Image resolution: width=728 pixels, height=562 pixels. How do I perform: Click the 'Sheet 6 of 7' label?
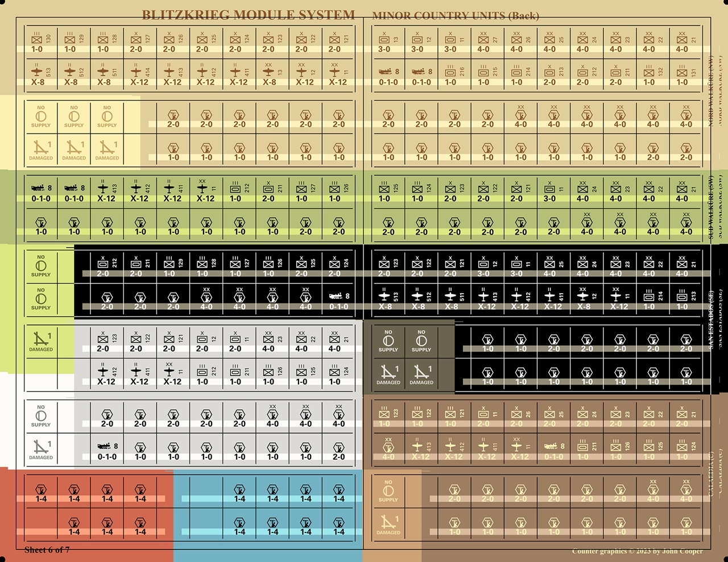pos(47,549)
